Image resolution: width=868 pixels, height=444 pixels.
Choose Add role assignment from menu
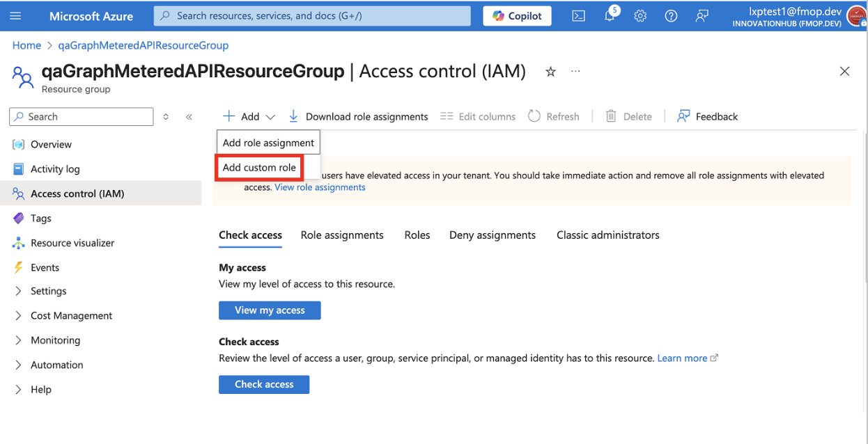[268, 143]
